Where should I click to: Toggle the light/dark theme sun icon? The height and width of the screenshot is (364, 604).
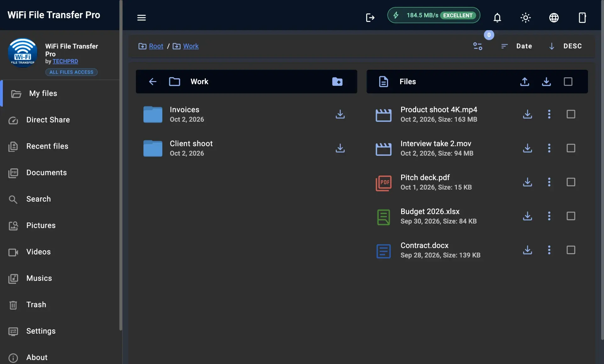coord(525,18)
